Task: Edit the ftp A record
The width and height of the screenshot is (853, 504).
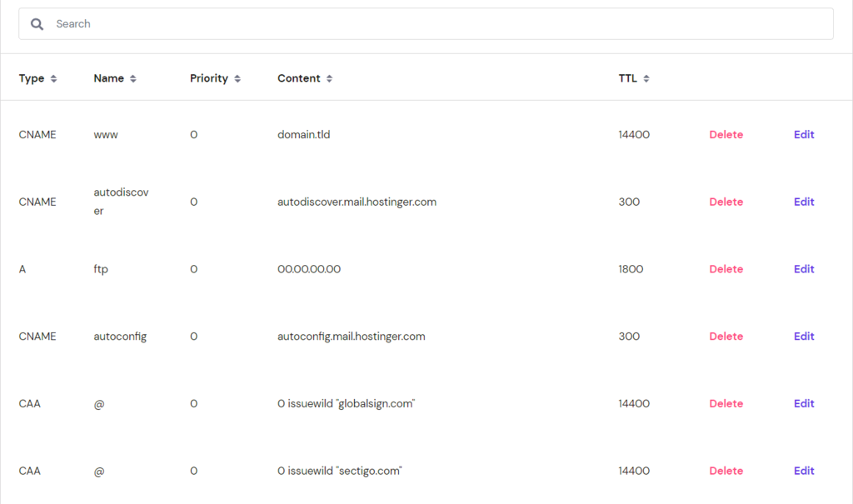Action: [x=803, y=268]
